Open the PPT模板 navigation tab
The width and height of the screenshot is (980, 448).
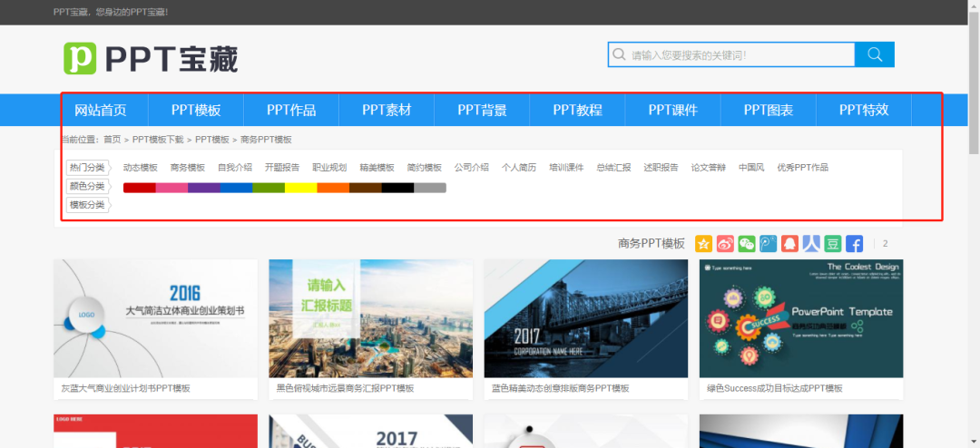[196, 111]
